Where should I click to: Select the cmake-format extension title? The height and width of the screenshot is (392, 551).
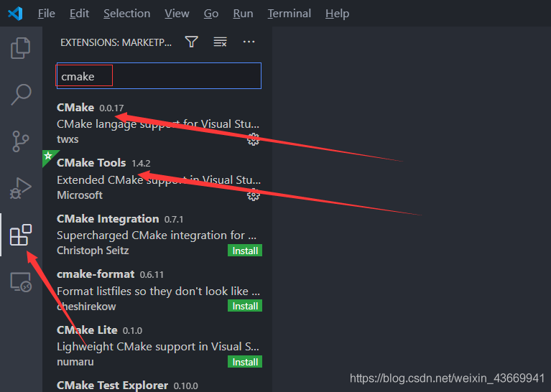[96, 274]
